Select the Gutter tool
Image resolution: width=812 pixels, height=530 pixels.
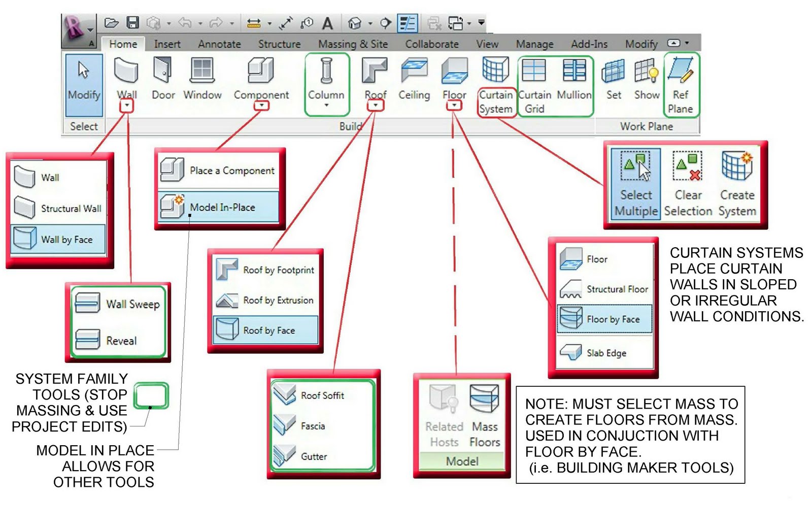tap(315, 456)
